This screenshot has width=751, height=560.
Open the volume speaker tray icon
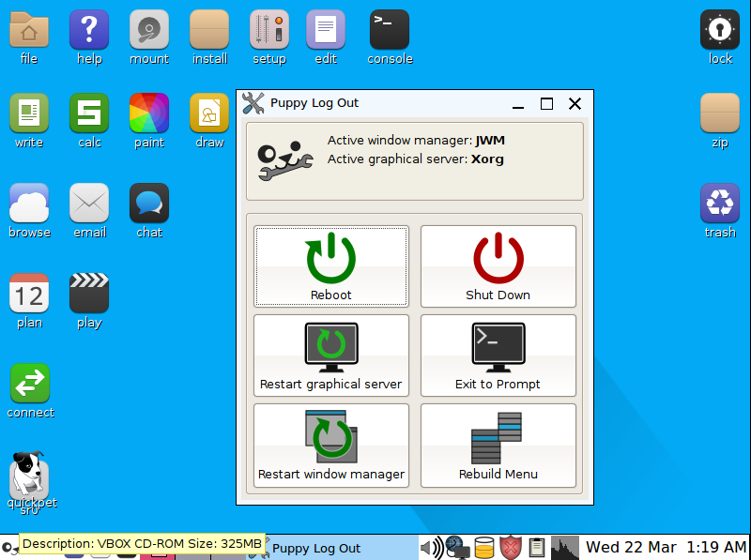pyautogui.click(x=432, y=548)
